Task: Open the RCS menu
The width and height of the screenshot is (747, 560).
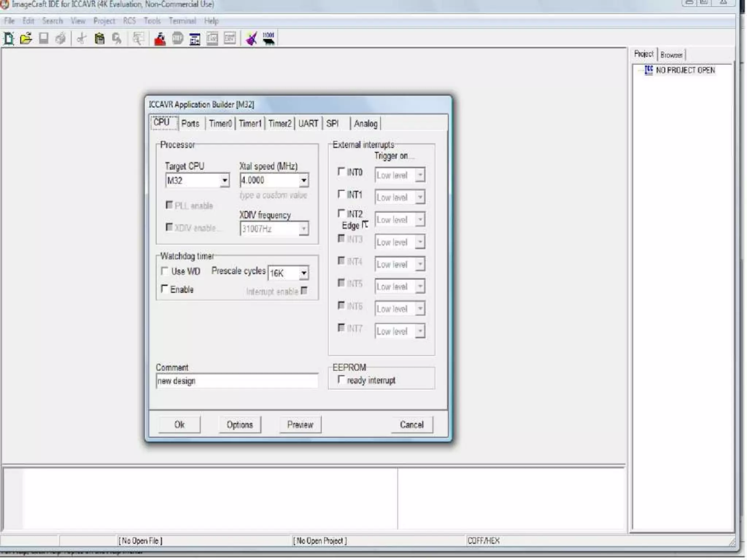Action: click(x=129, y=21)
